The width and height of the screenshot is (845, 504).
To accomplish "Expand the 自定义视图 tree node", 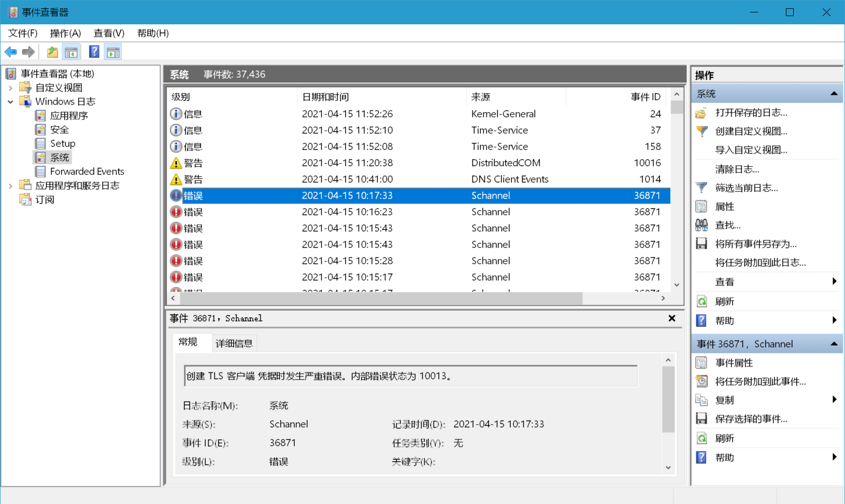I will [11, 87].
